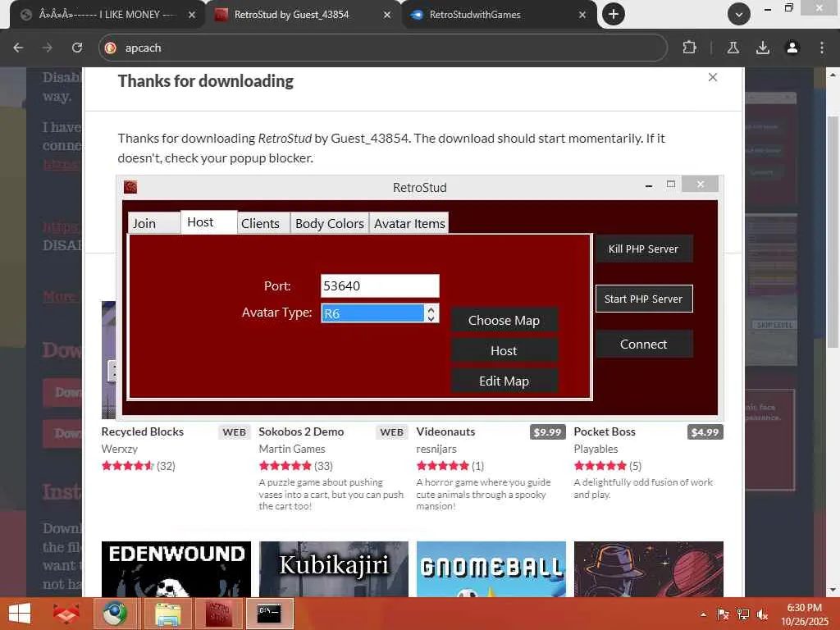Screen dimensions: 840x630
Task: Open the Pocket Boss game link
Action: pos(605,431)
